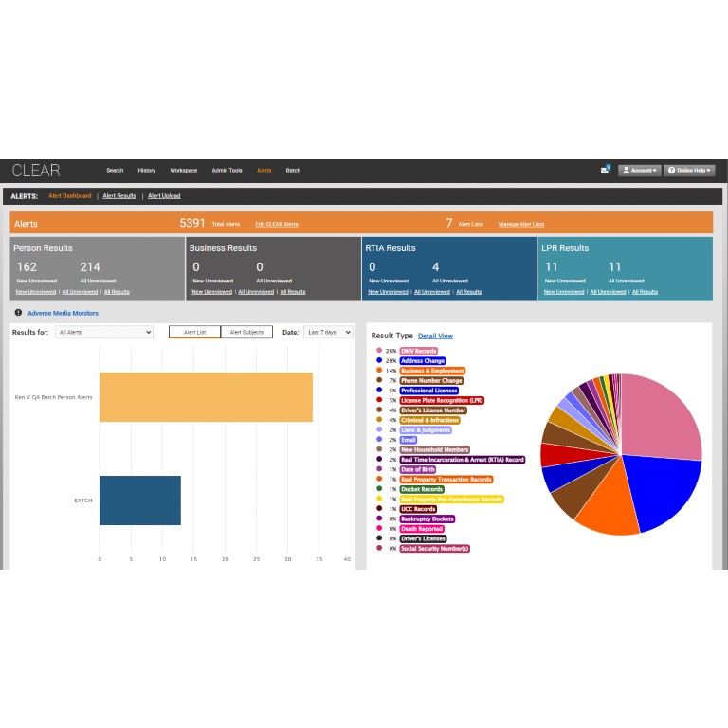Open Person Results New Unreviewed link
This screenshot has height=728, width=728.
(36, 292)
